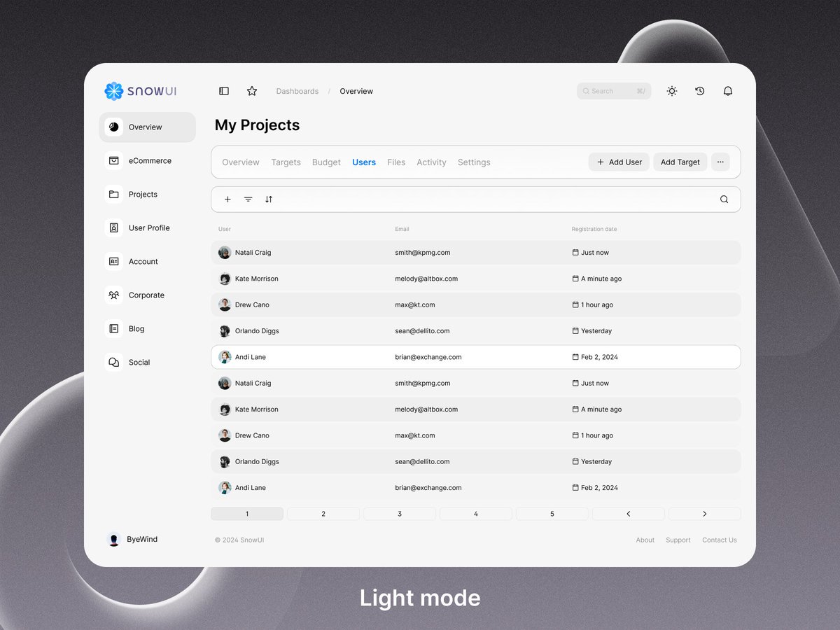Open the filter icon in the table toolbar
This screenshot has width=840, height=630.
coord(248,199)
